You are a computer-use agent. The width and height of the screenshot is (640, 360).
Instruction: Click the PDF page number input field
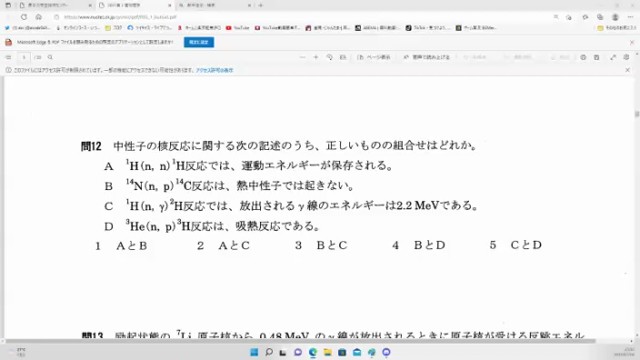24,58
